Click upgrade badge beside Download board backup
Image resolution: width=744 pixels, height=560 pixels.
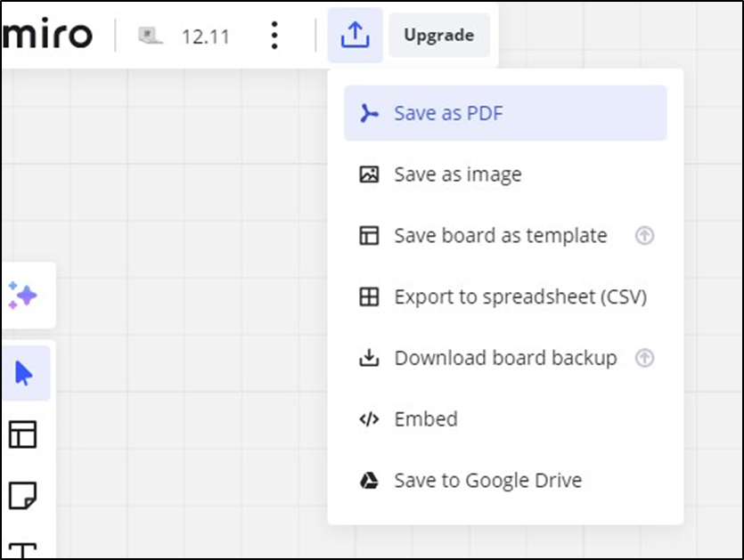(644, 358)
